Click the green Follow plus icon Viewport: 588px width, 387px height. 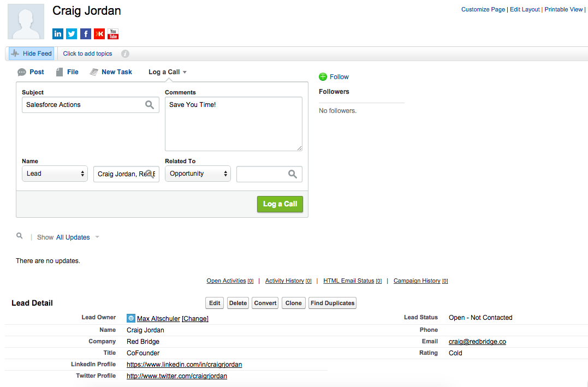[323, 77]
